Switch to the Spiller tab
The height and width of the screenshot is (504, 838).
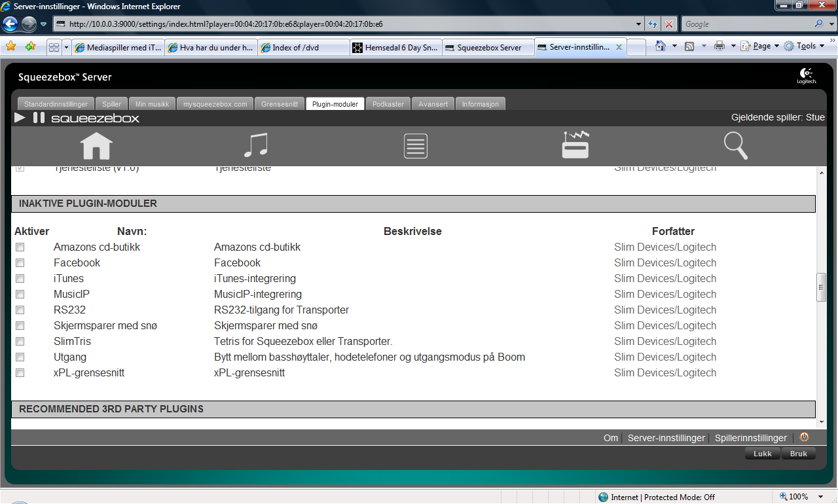pyautogui.click(x=112, y=104)
